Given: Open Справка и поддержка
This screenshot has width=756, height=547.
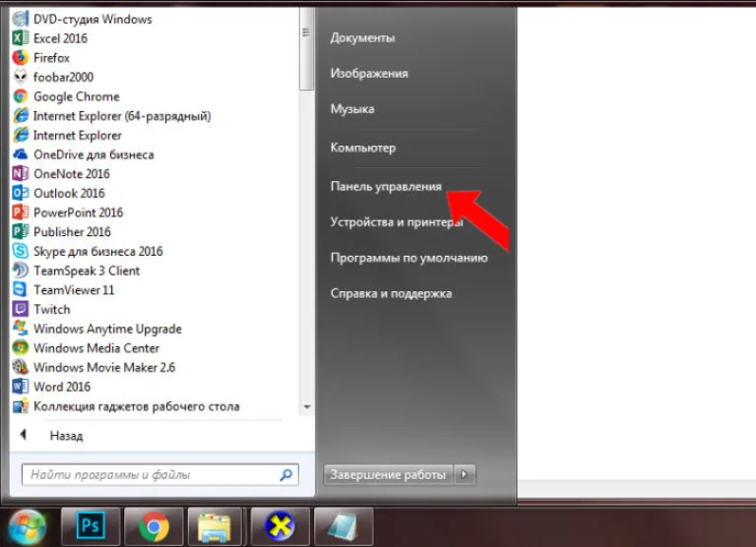Looking at the screenshot, I should (391, 293).
